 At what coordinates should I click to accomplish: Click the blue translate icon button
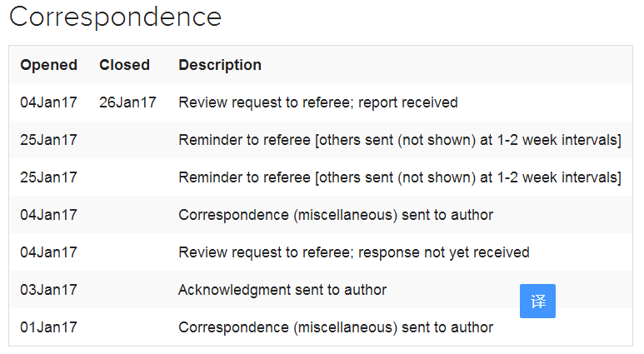(537, 302)
